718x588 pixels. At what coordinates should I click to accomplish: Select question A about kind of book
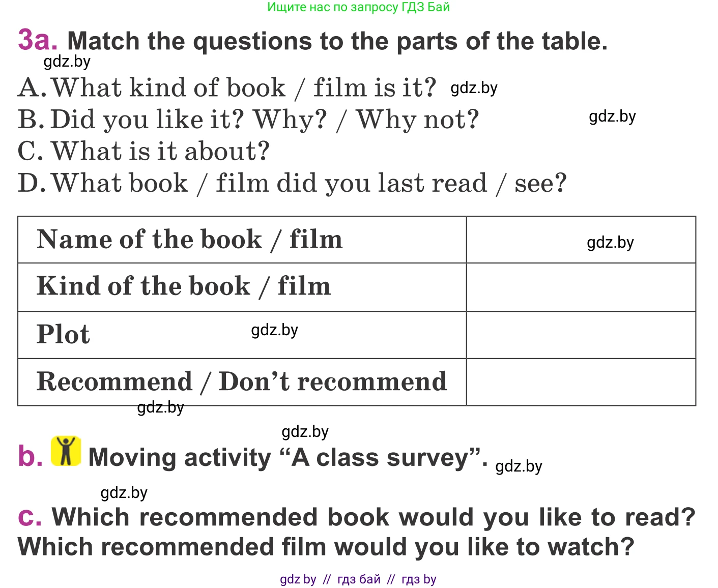point(227,87)
